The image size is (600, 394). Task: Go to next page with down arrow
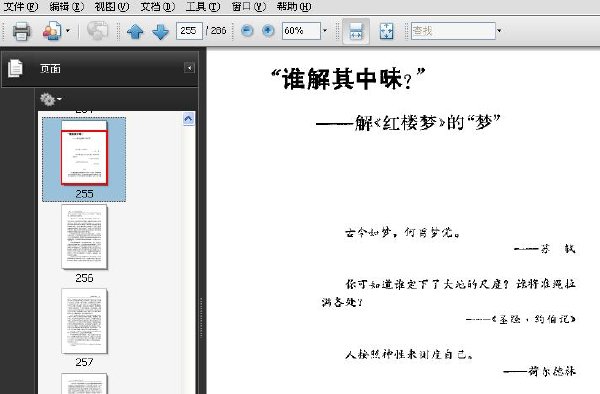tap(161, 31)
